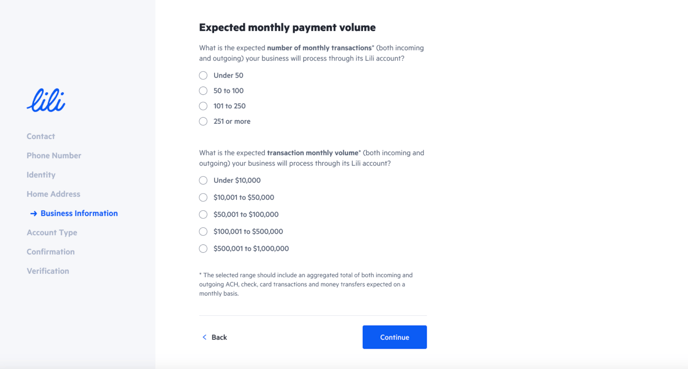Viewport: 688px width, 369px height.
Task: Open the Account Type step
Action: [52, 233]
